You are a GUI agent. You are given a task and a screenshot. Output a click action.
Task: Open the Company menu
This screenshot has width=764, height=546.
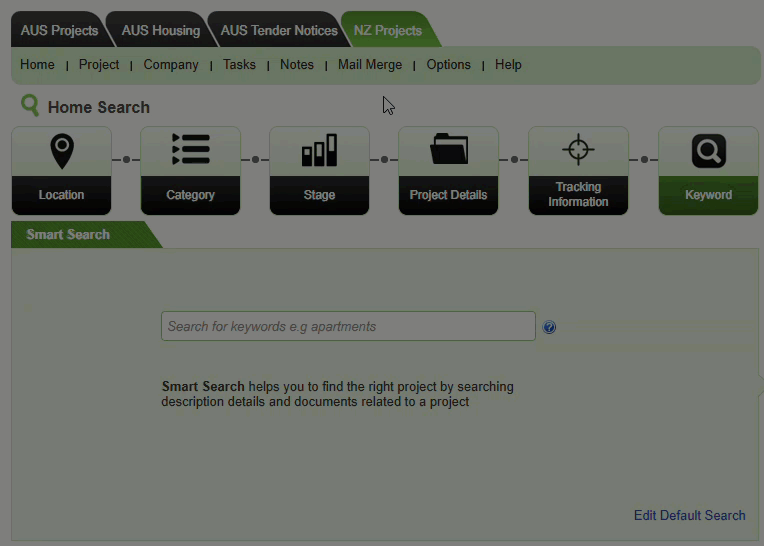pyautogui.click(x=171, y=64)
